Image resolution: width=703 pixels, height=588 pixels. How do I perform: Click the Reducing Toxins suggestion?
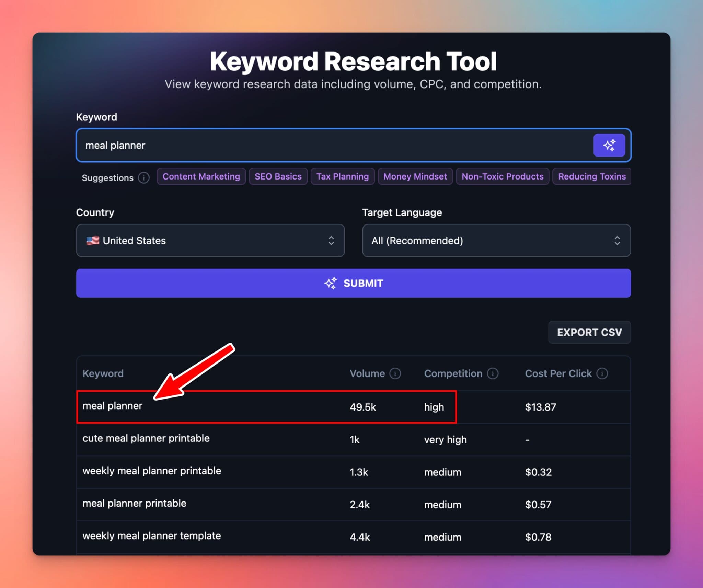tap(592, 176)
